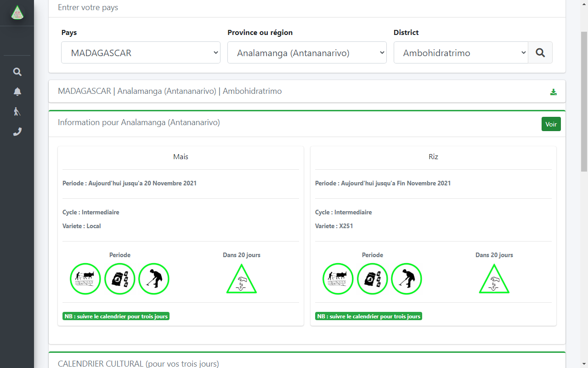Image resolution: width=588 pixels, height=368 pixels.
Task: Click the Mais farmer hoeing icon
Action: (x=154, y=279)
